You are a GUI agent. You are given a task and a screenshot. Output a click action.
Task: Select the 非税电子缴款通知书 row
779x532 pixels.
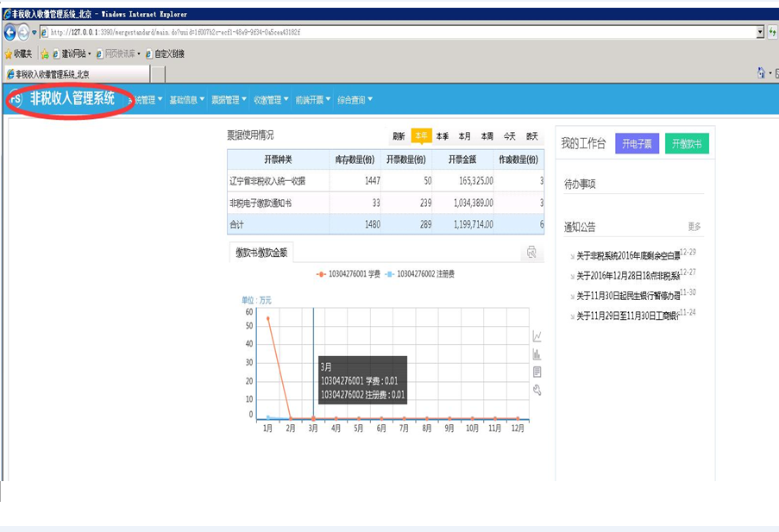(x=386, y=203)
